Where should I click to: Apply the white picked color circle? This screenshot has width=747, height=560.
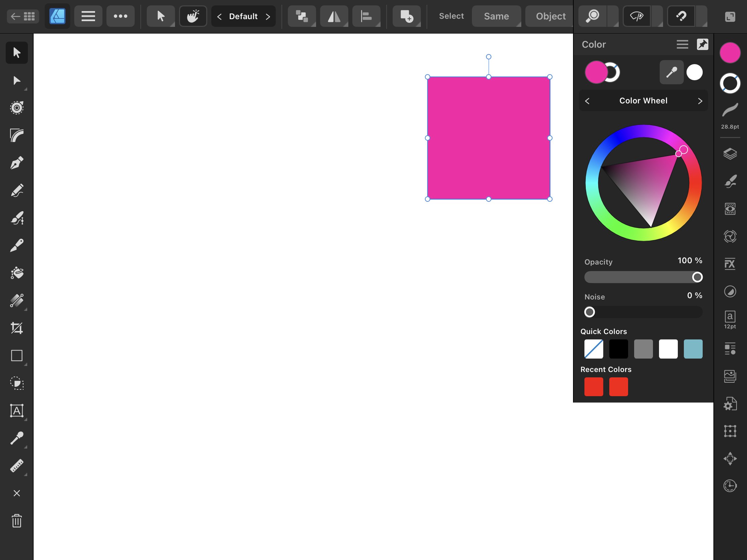(694, 72)
